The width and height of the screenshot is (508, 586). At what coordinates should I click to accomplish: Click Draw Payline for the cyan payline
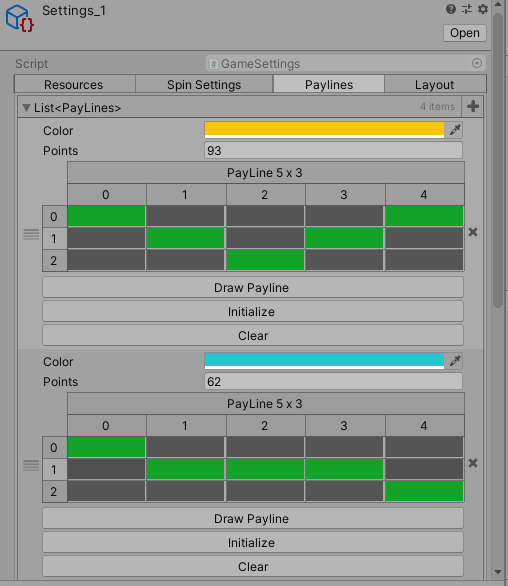click(x=253, y=518)
